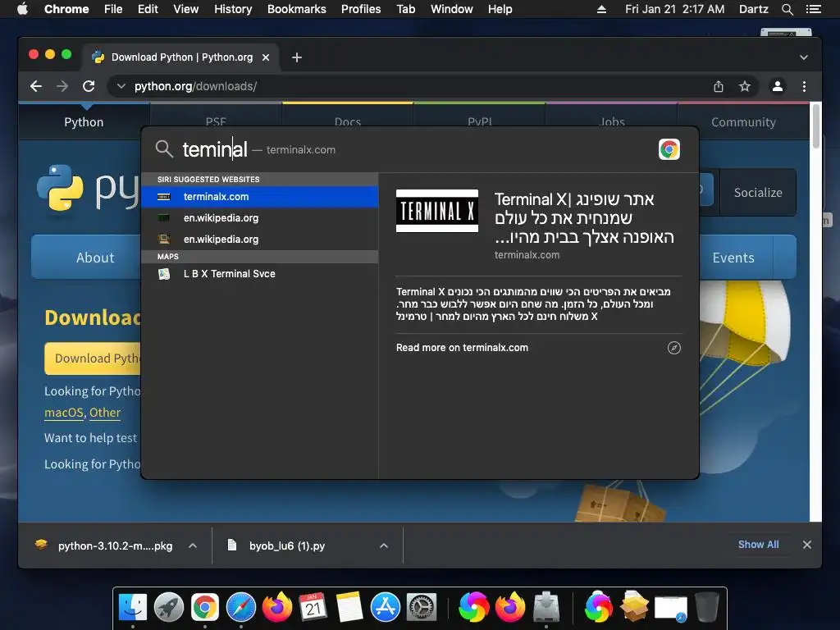
Task: Expand options for byob_lu6 (1).py download
Action: [384, 546]
